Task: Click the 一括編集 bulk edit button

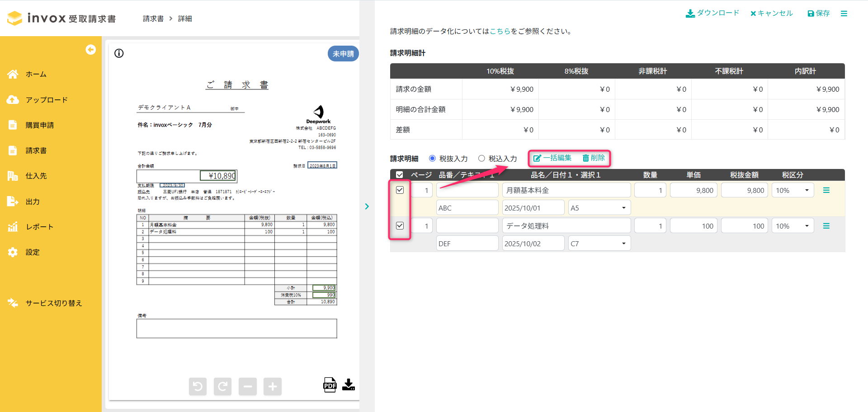Action: [552, 158]
